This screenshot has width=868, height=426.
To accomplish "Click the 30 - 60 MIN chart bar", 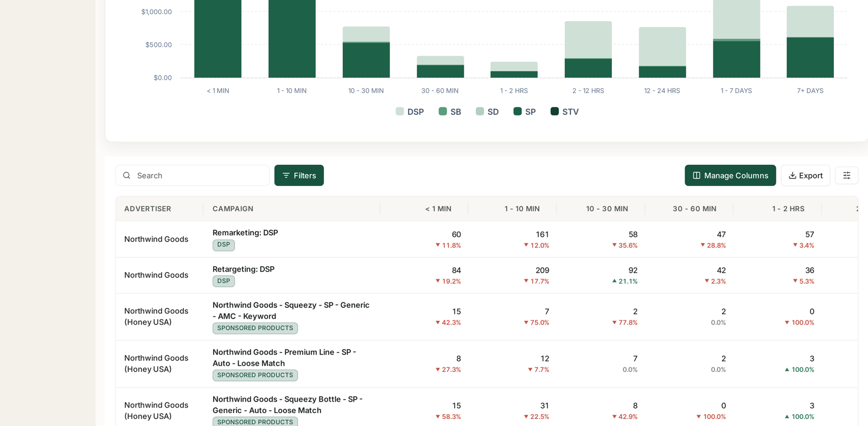I will click(x=441, y=67).
